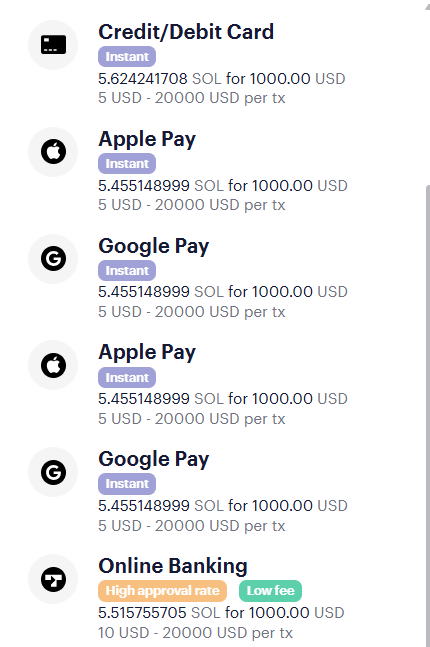Choose the second Apple Pay logo icon

53,365
